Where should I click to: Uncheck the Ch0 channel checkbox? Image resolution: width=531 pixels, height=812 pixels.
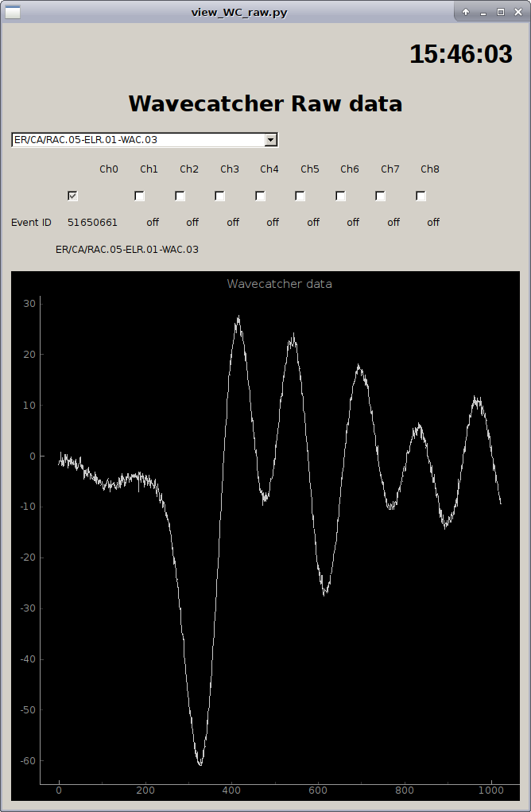(x=72, y=196)
